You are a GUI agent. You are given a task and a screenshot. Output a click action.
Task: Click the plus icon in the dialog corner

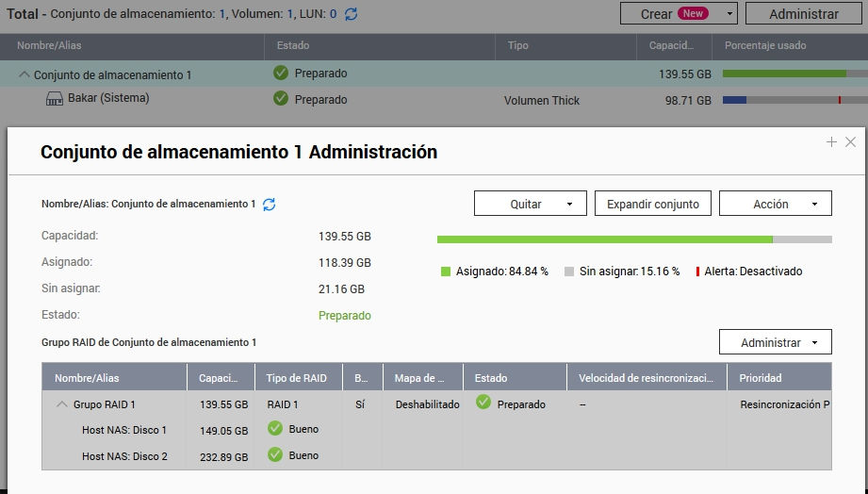tap(831, 142)
